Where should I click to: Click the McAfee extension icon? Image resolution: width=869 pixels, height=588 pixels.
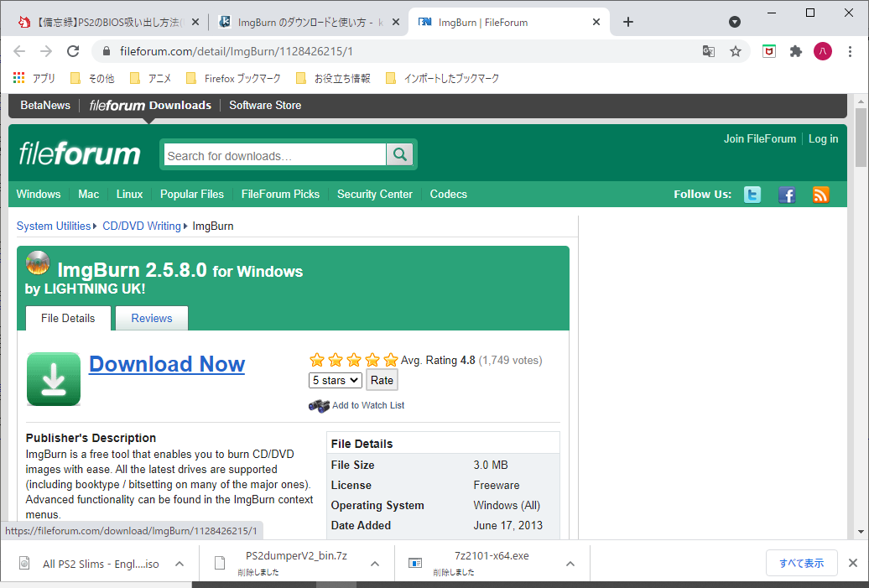(768, 51)
